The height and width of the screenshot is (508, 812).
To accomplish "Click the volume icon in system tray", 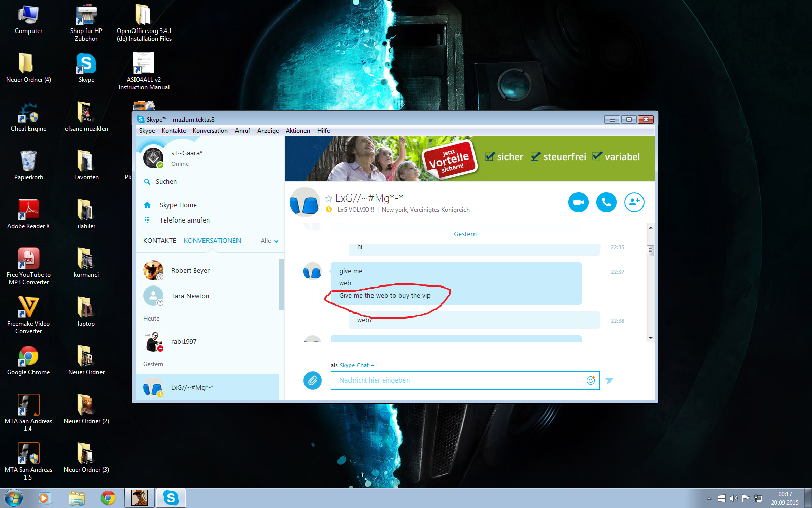I will pyautogui.click(x=733, y=498).
